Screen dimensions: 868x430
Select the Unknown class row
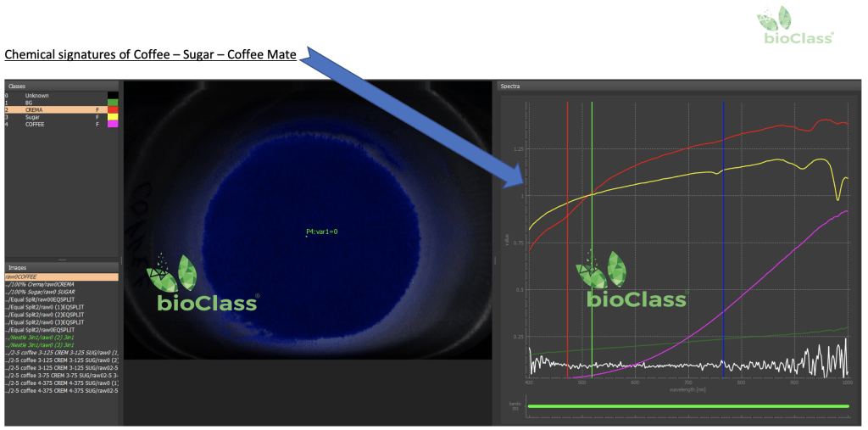61,95
